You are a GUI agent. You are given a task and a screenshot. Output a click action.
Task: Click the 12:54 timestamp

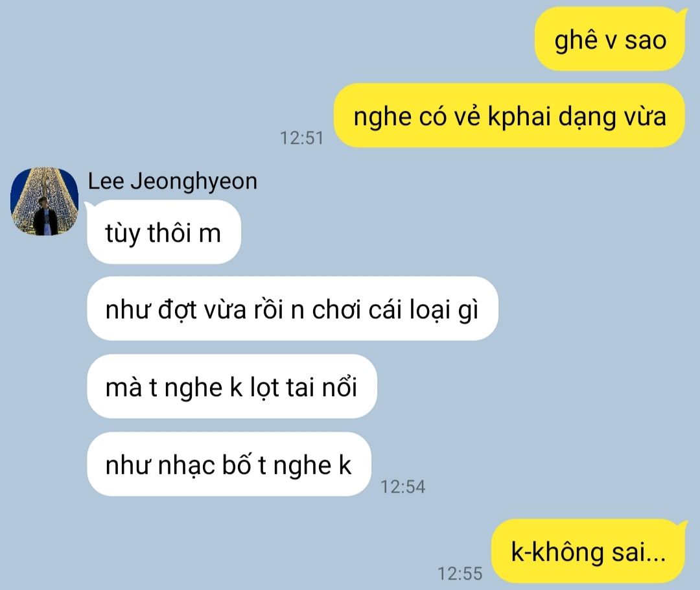(402, 486)
